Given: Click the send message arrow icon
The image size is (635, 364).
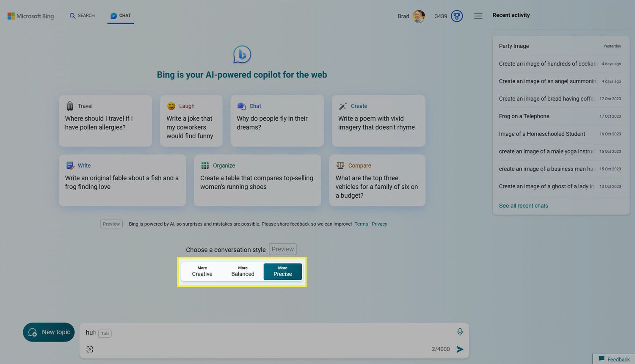Looking at the screenshot, I should pyautogui.click(x=460, y=349).
